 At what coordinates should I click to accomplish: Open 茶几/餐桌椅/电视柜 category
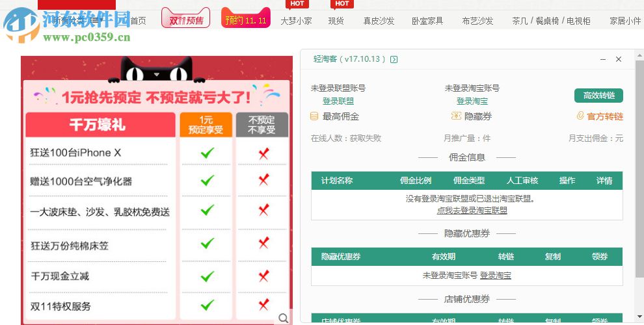[x=551, y=21]
